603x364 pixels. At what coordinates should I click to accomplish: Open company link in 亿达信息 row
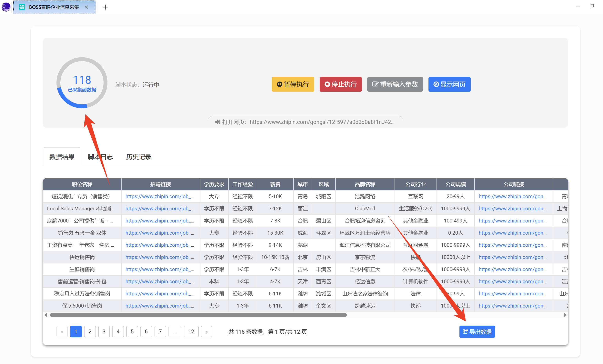pos(512,281)
